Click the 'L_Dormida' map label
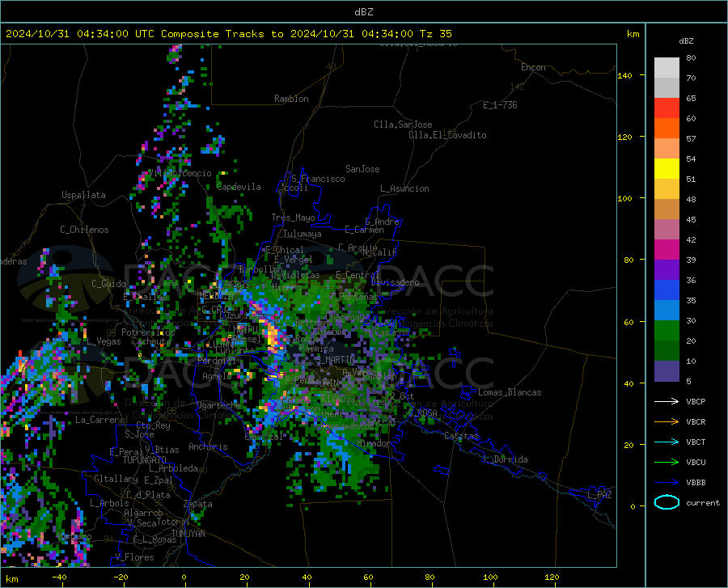The width and height of the screenshot is (728, 588). [505, 459]
